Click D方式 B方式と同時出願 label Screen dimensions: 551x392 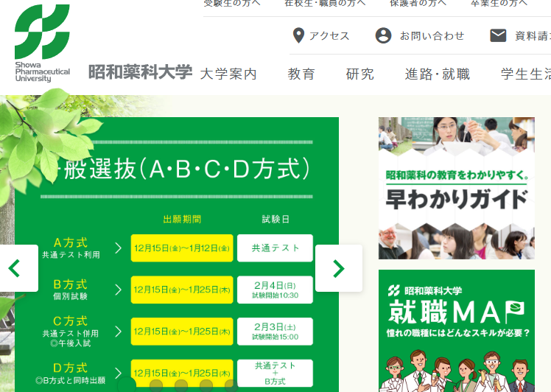pyautogui.click(x=70, y=374)
